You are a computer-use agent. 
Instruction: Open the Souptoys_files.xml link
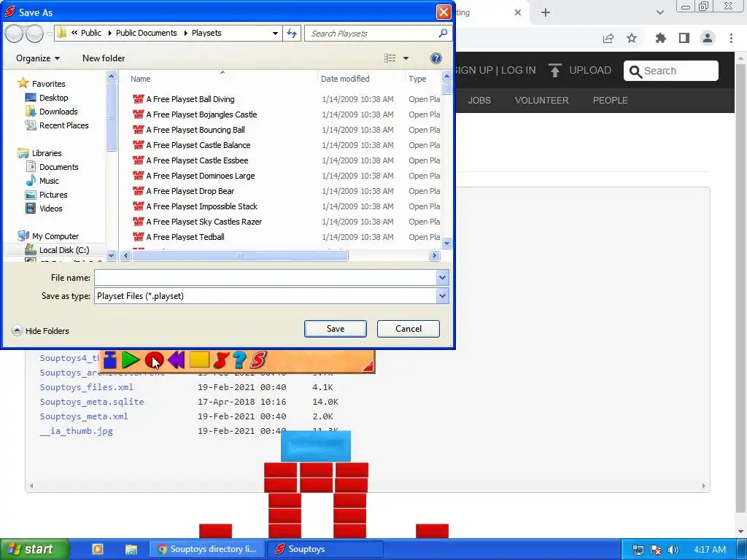pos(86,387)
